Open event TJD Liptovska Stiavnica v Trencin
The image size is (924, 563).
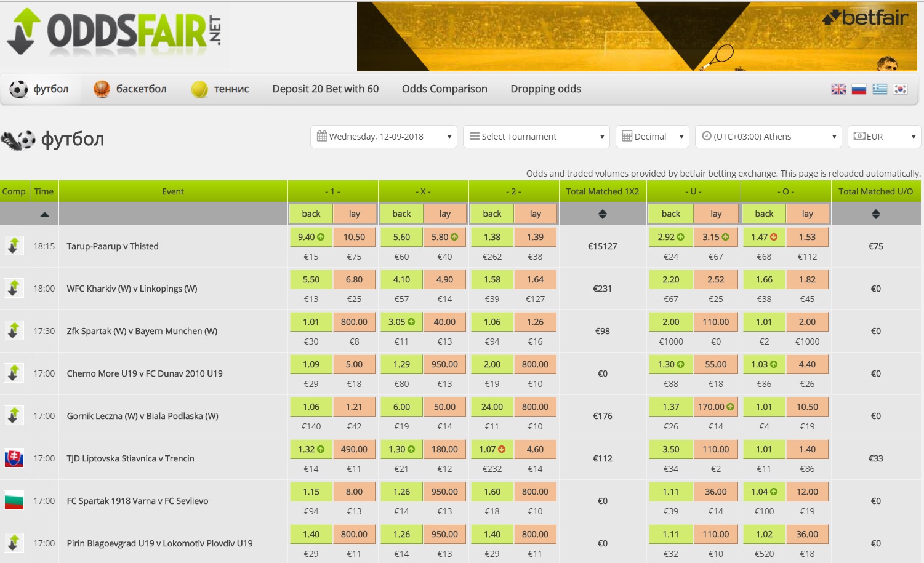(131, 458)
